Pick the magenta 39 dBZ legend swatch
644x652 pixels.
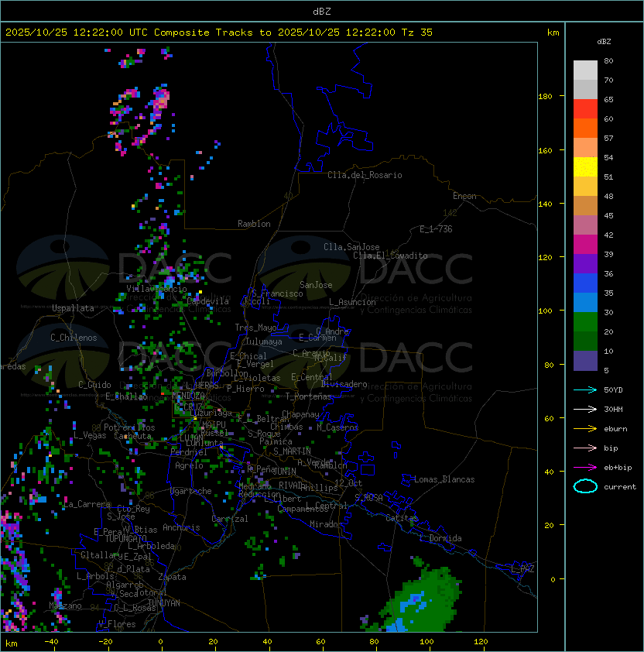pyautogui.click(x=585, y=245)
